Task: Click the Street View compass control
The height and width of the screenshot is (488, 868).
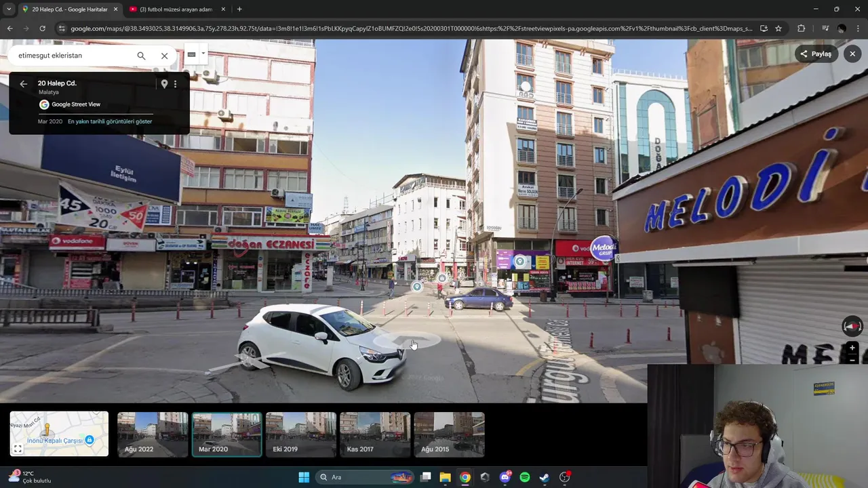Action: [x=852, y=327]
